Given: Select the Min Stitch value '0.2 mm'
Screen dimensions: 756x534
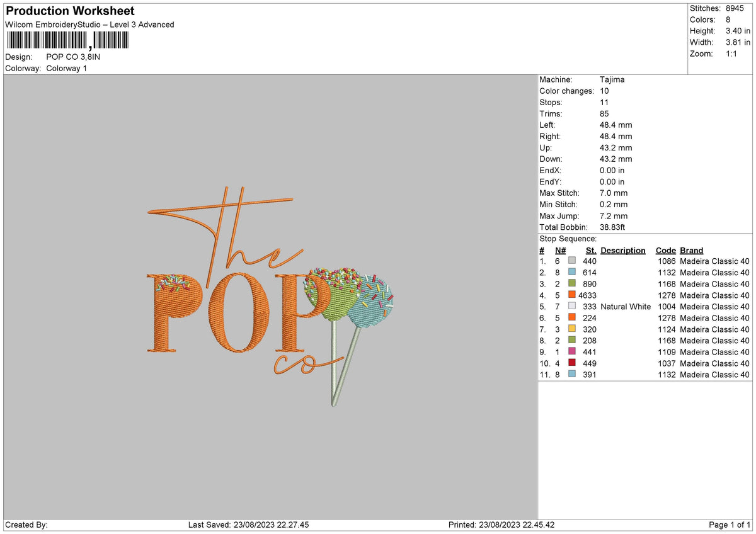Looking at the screenshot, I should (614, 205).
